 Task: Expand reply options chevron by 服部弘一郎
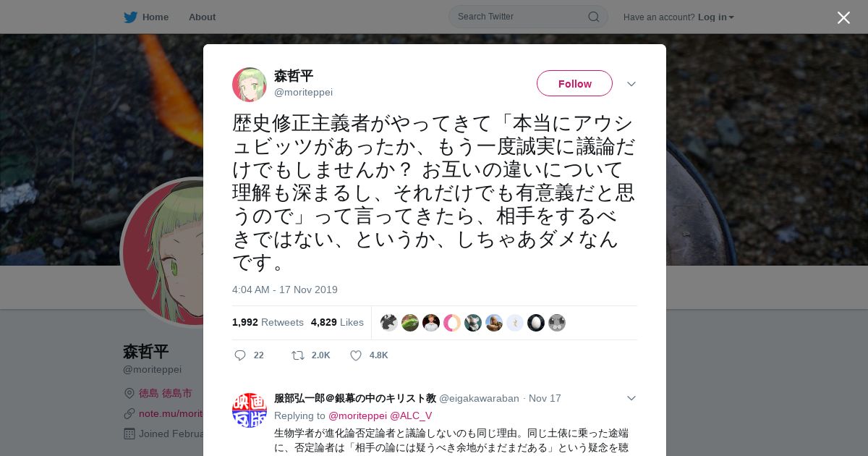click(631, 398)
